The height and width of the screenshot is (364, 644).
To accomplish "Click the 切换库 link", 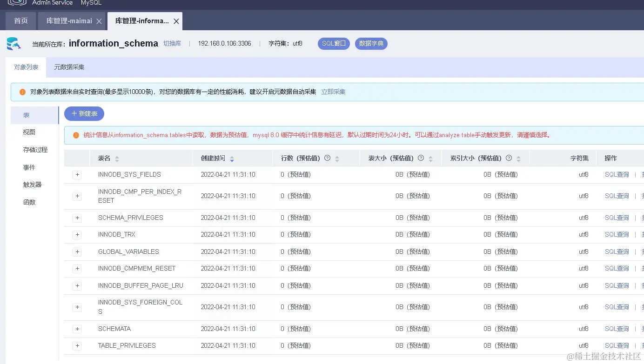I will 172,44.
